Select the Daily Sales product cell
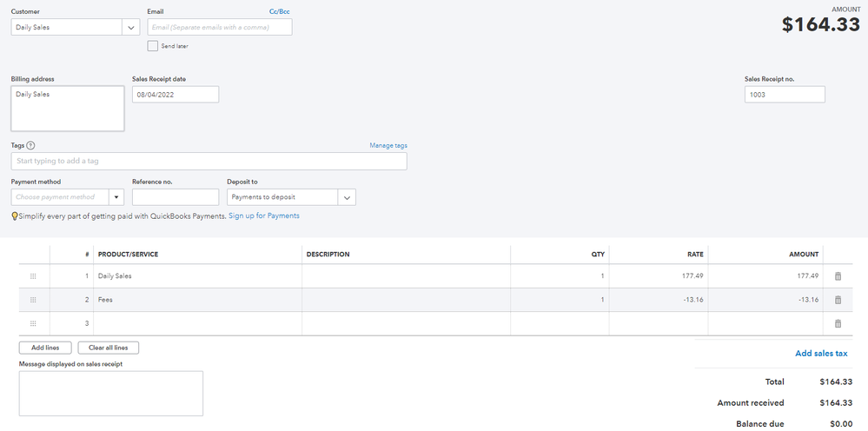 pyautogui.click(x=197, y=276)
